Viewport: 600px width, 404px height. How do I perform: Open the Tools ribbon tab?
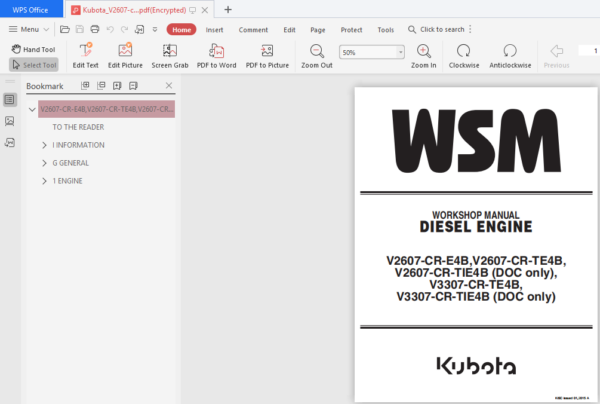[x=385, y=30]
